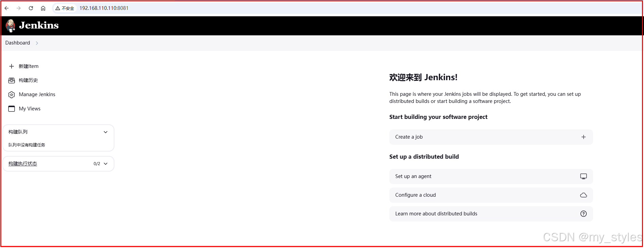Click the My Views window icon
644x248 pixels.
pos(12,109)
